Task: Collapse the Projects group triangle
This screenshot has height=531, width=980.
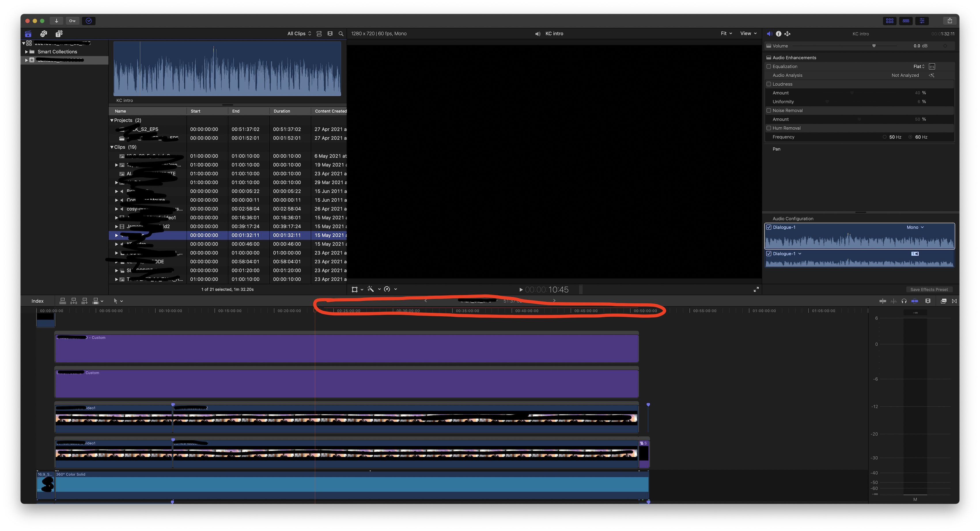Action: 112,120
